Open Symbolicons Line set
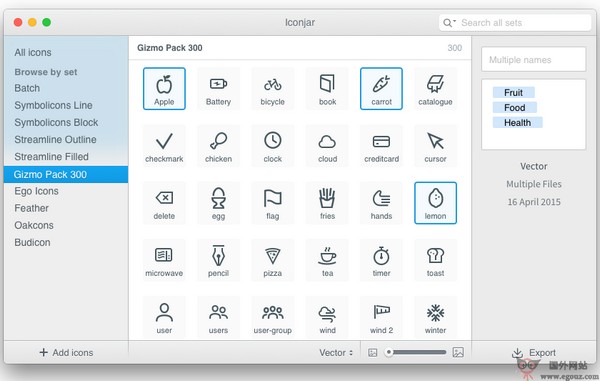 tap(53, 105)
